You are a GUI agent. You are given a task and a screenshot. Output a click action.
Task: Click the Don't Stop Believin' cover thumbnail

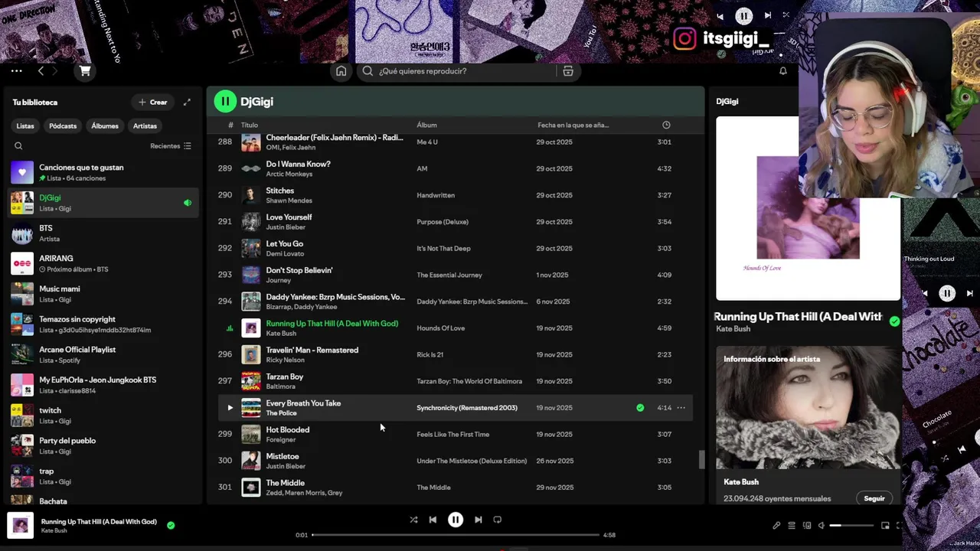[x=251, y=275]
